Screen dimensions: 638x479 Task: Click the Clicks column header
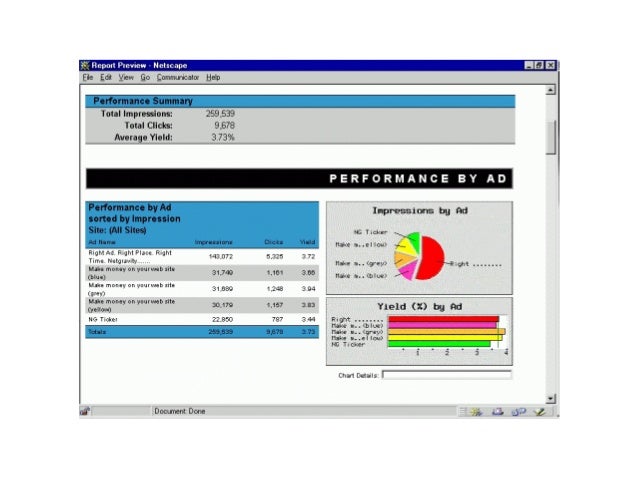[273, 242]
